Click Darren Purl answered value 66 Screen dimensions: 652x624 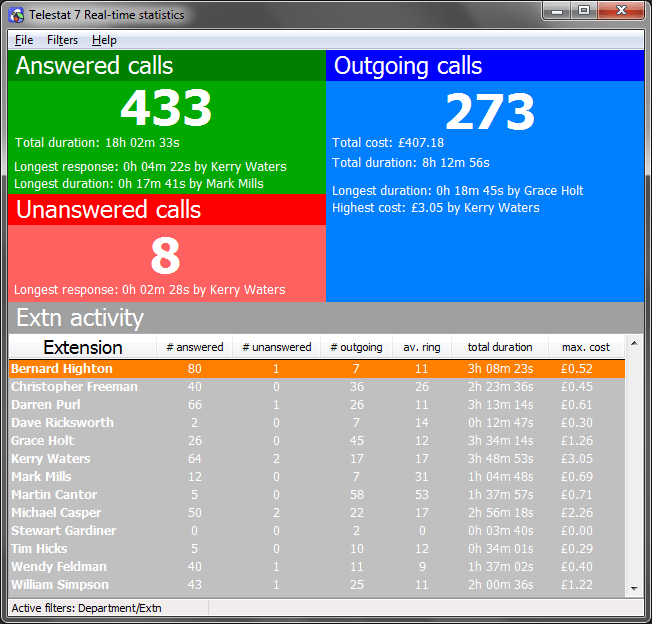coord(195,404)
